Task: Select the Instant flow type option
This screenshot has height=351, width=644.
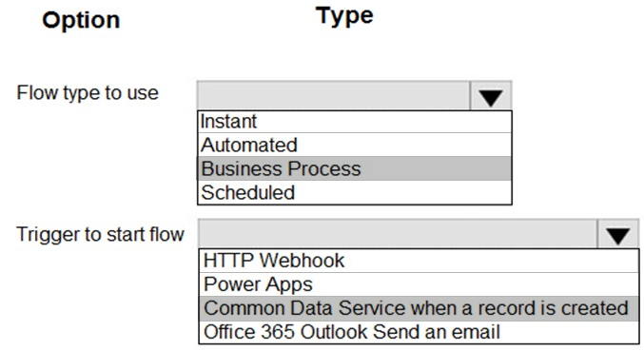Action: pos(355,122)
